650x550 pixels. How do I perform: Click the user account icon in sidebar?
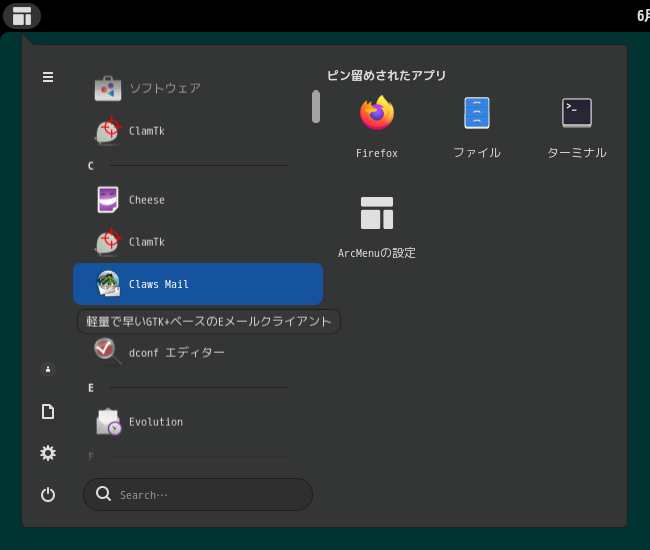coord(48,369)
